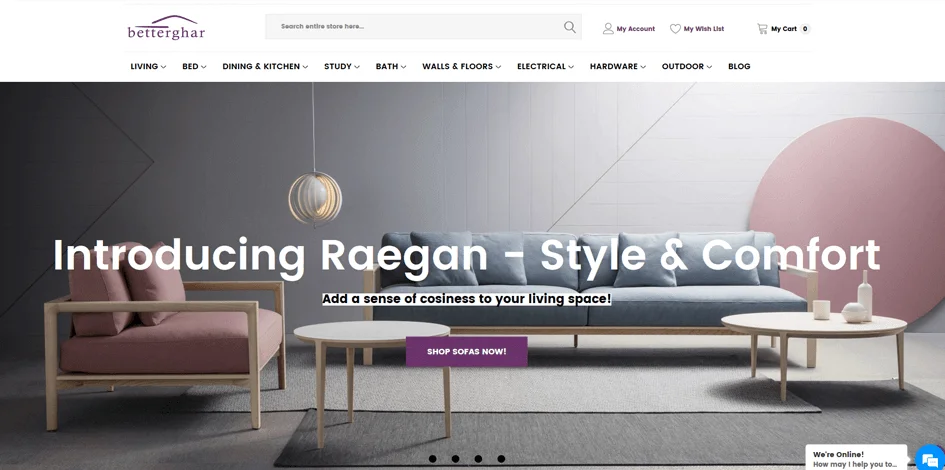Open the Electrical menu item

[x=545, y=66]
